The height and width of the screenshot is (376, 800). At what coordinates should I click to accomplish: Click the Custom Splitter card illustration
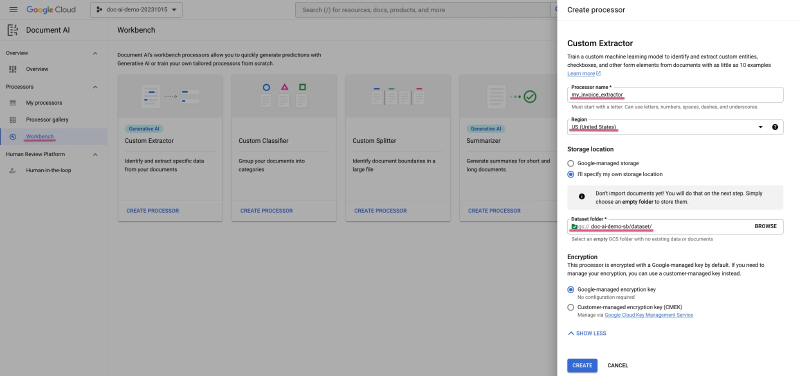398,96
